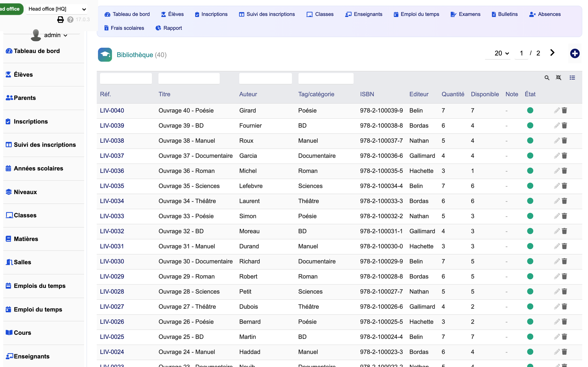Image resolution: width=588 pixels, height=367 pixels.
Task: Open Années scolaires in sidebar
Action: coord(34,168)
